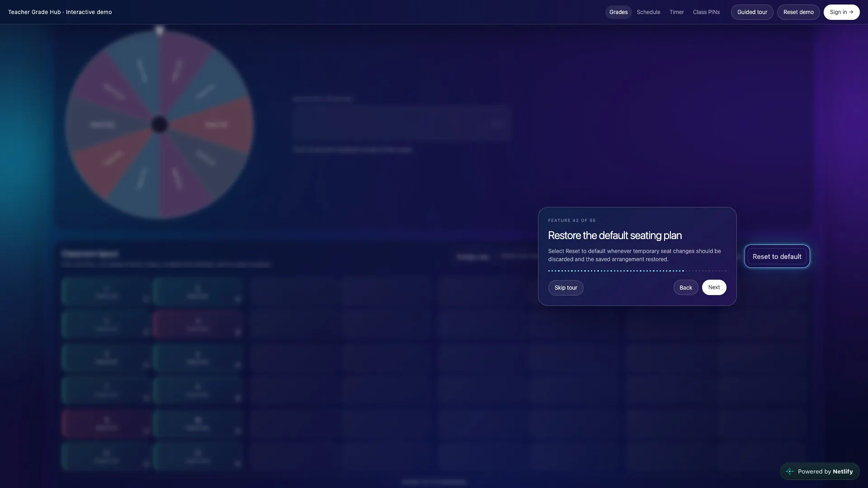Switch to the Schedule tab
Image resolution: width=868 pixels, height=488 pixels.
[648, 12]
